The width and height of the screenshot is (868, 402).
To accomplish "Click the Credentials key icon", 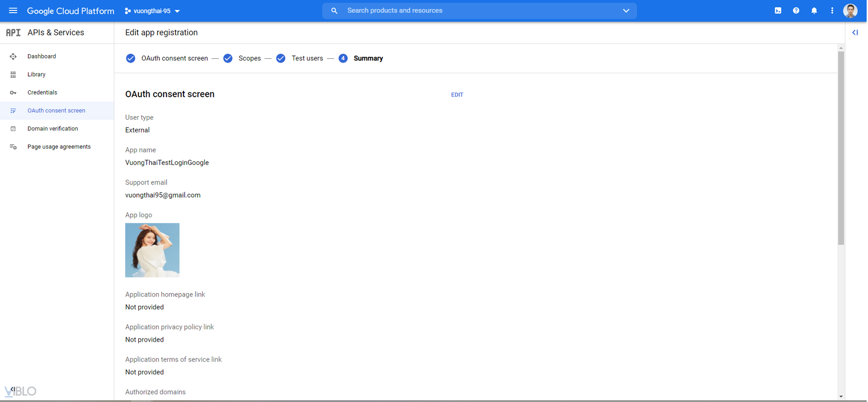I will pos(13,92).
